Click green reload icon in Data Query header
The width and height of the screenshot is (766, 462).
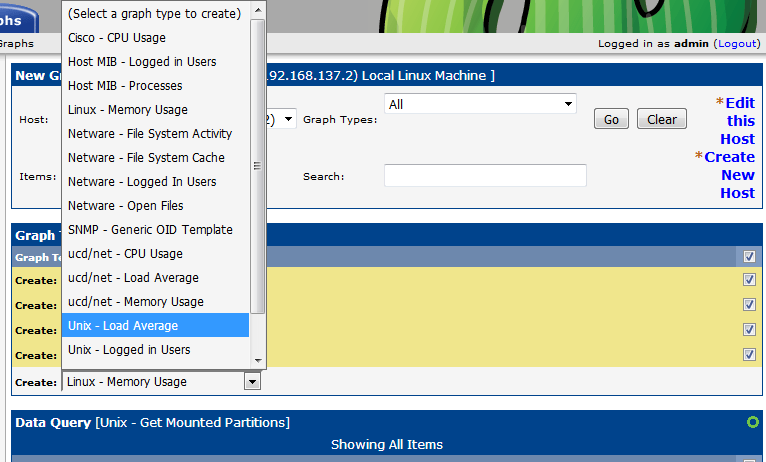753,422
